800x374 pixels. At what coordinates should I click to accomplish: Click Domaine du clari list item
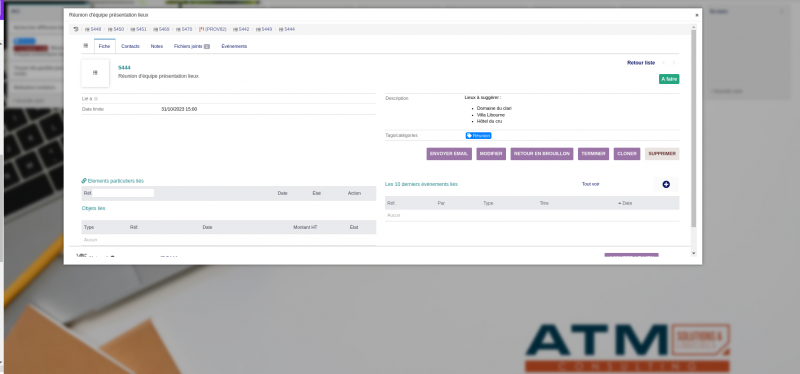click(x=494, y=108)
